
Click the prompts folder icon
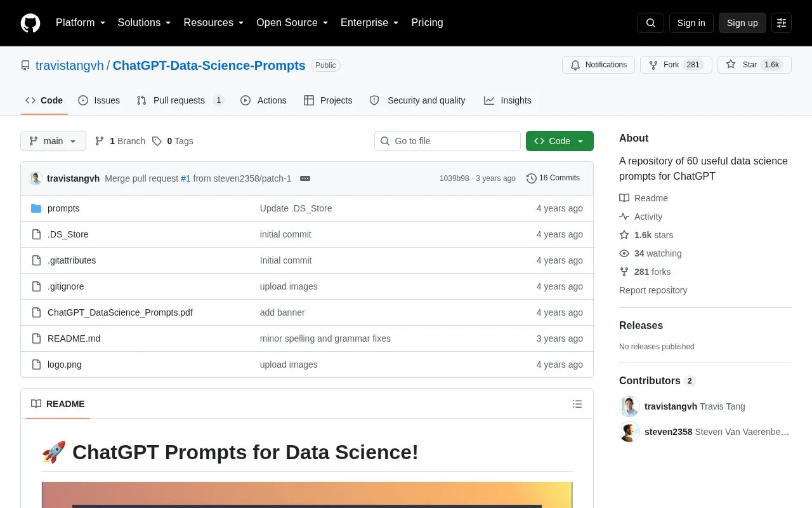coord(36,208)
